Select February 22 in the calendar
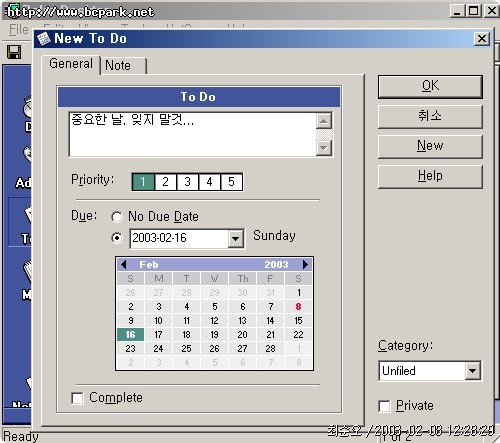 coord(298,334)
